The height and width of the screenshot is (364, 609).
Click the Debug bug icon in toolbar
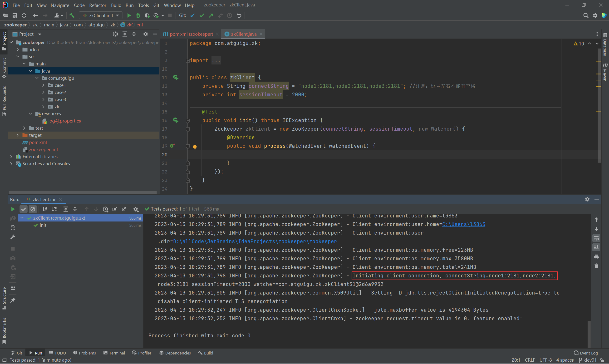pyautogui.click(x=138, y=15)
